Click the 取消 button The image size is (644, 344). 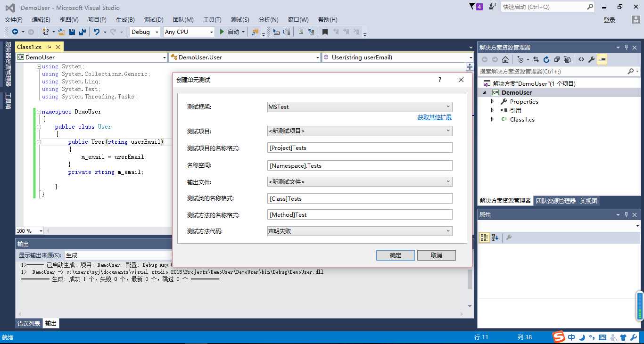[437, 255]
